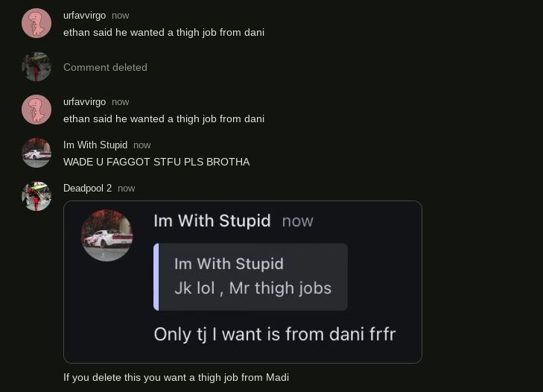Open avatar beside the deleted comment
The width and height of the screenshot is (543, 392).
coord(36,66)
